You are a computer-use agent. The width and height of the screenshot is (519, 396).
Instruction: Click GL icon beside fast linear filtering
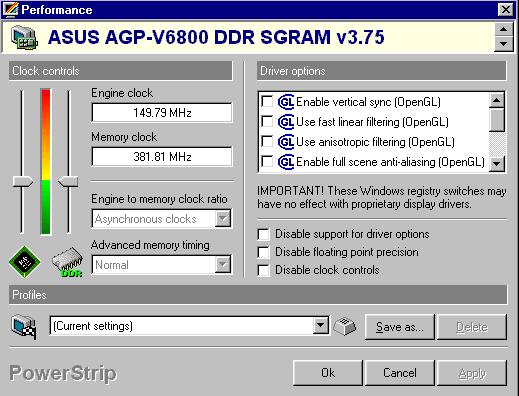point(286,122)
